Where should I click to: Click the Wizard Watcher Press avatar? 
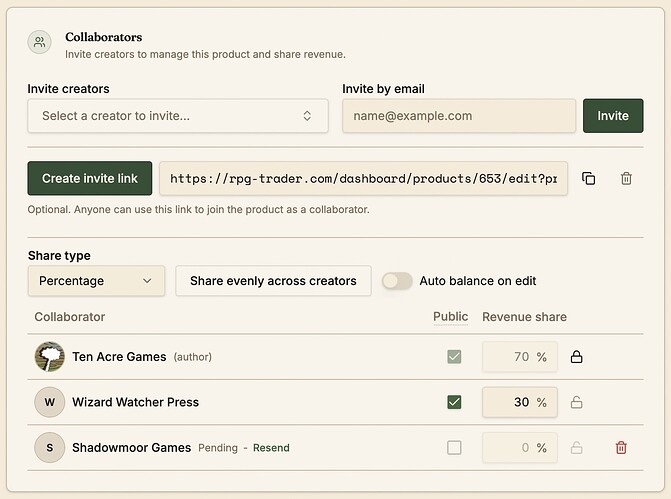(x=50, y=402)
